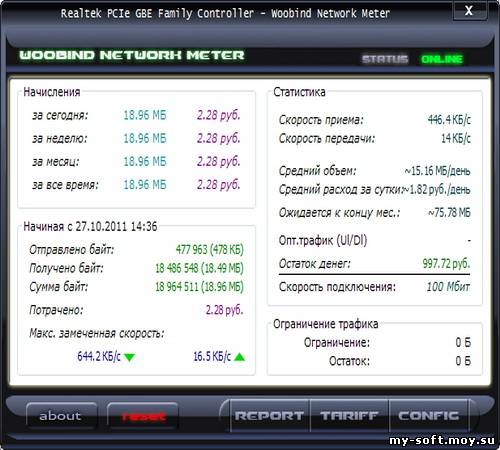Open the REPORT tab
500x450 pixels.
[269, 416]
